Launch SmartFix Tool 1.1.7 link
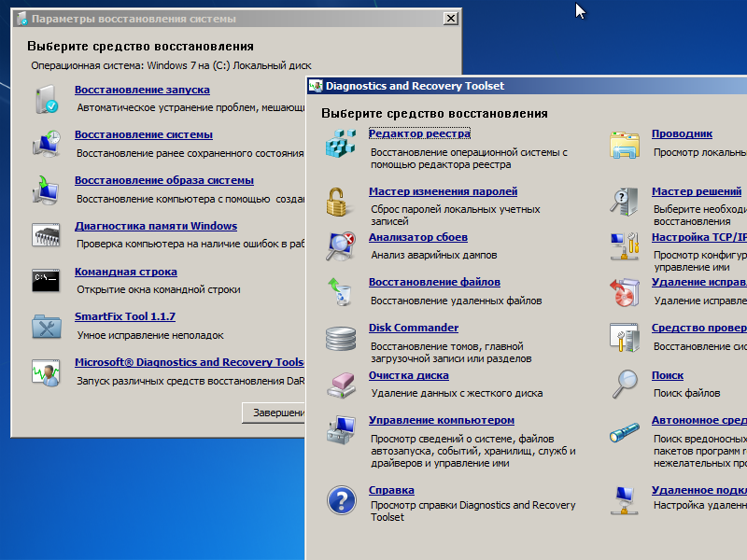747x560 pixels. tap(125, 316)
